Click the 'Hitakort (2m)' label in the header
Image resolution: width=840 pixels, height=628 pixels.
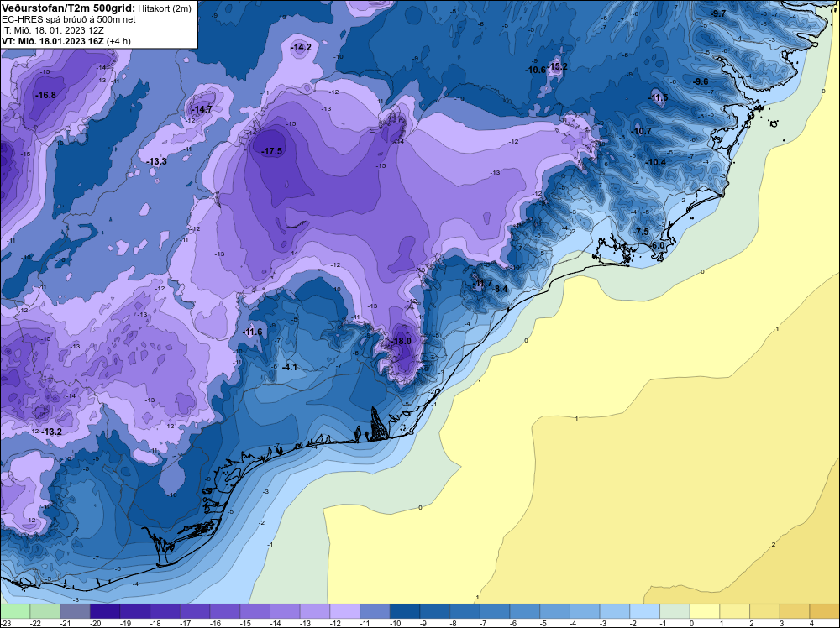(x=164, y=8)
